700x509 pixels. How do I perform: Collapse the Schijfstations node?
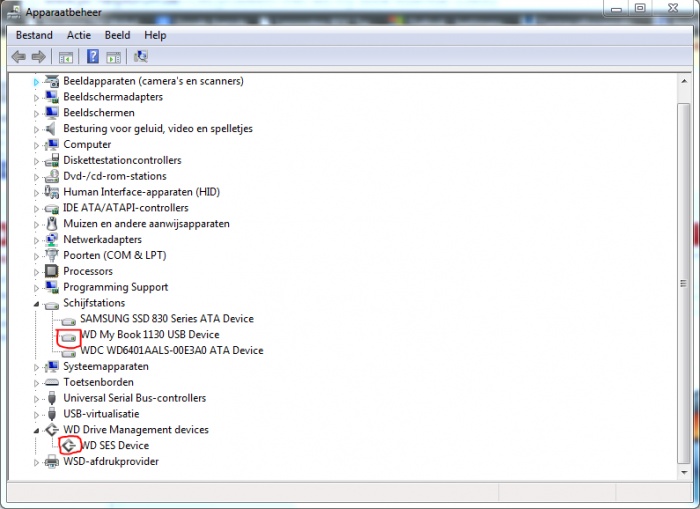pos(36,304)
